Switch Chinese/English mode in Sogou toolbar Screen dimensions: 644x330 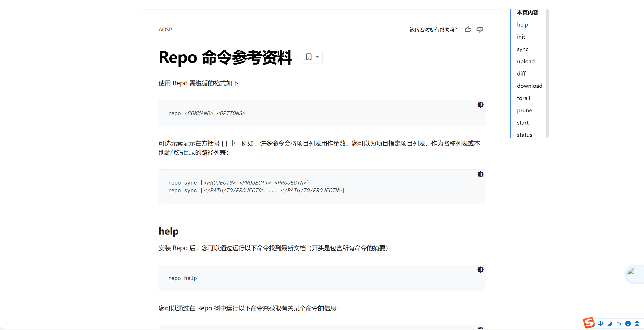click(x=600, y=324)
